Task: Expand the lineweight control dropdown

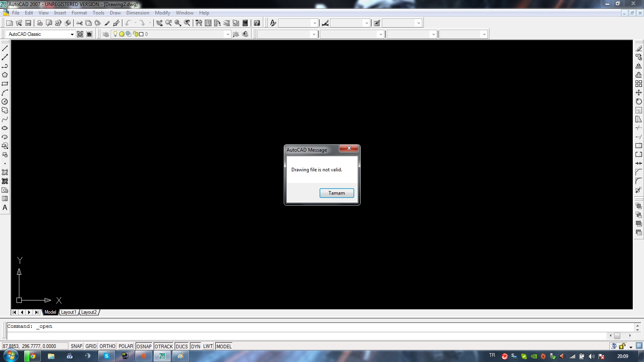Action: (433, 34)
